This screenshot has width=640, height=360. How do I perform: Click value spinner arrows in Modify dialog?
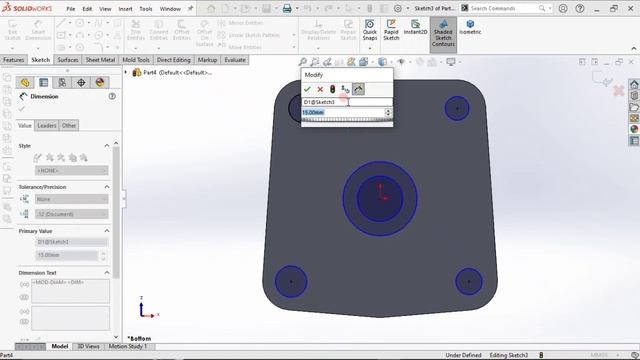click(x=388, y=112)
